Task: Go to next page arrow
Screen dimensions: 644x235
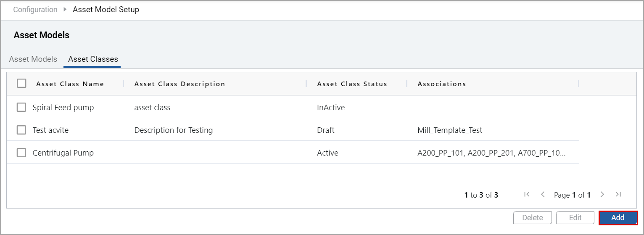Action: click(602, 194)
